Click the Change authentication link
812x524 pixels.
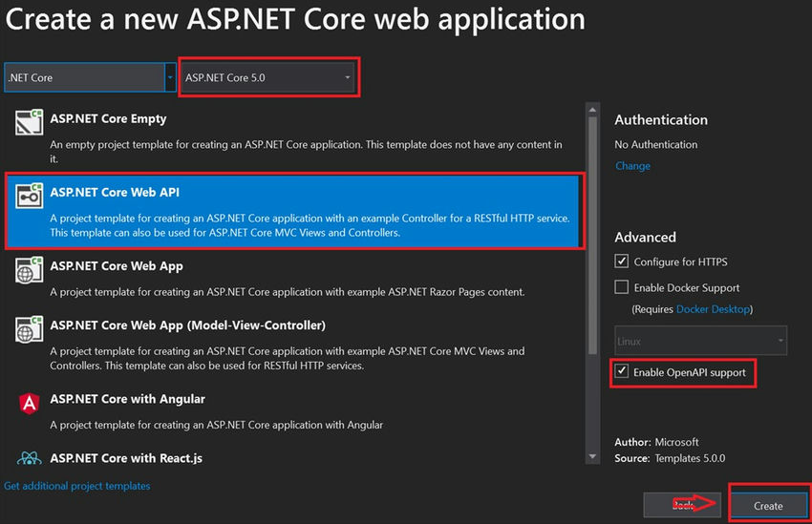pos(632,165)
